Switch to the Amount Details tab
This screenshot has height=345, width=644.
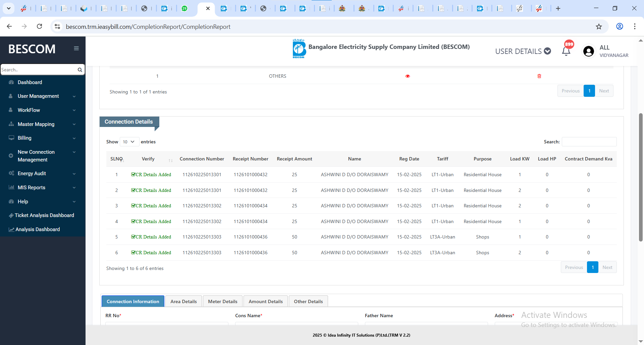click(x=265, y=301)
